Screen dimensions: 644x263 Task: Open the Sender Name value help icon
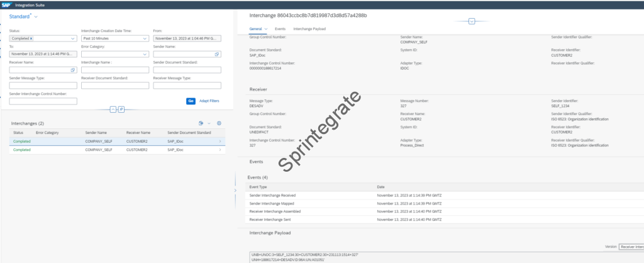click(x=218, y=54)
